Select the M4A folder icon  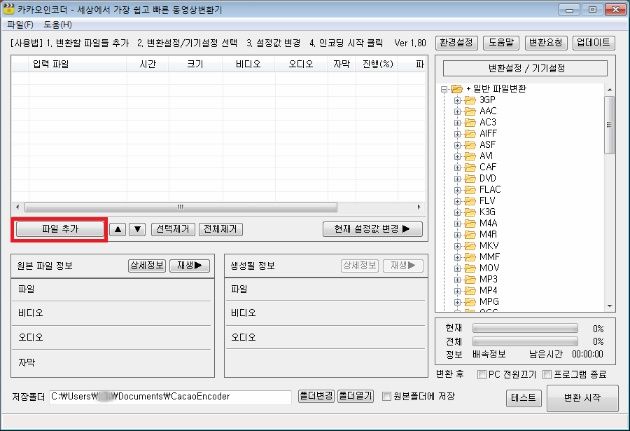pos(470,223)
